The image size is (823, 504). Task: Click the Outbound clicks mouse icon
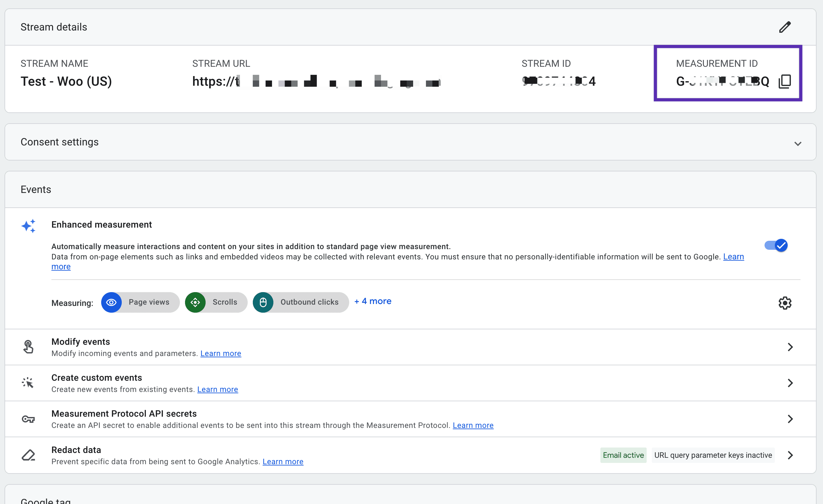263,302
